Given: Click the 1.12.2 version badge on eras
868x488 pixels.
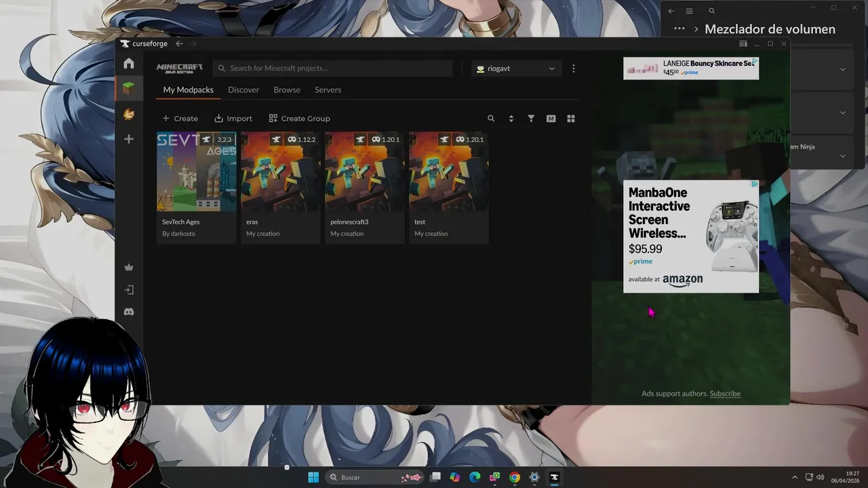Looking at the screenshot, I should [302, 139].
